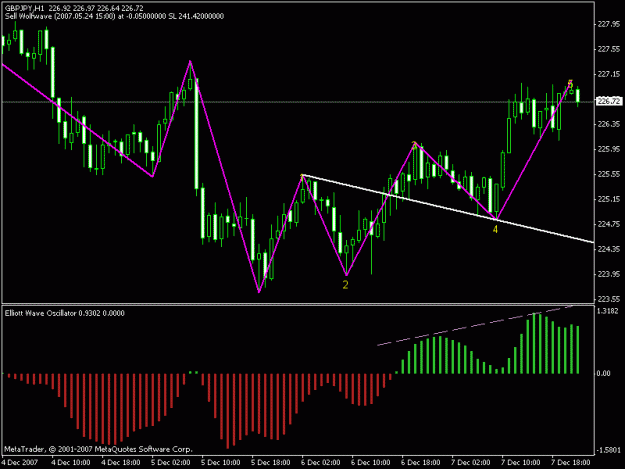Image resolution: width=625 pixels, height=469 pixels.
Task: Click the highlighted current price tag 226.72
Action: (x=609, y=101)
